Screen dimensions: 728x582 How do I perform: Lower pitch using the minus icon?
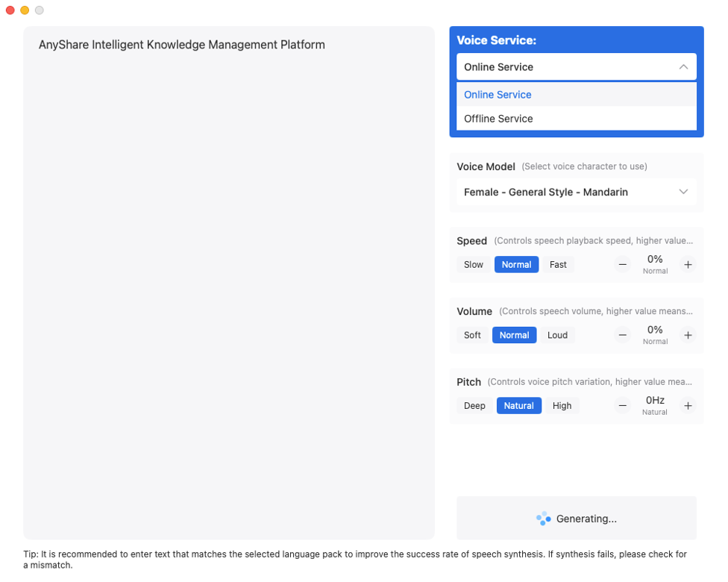(623, 406)
